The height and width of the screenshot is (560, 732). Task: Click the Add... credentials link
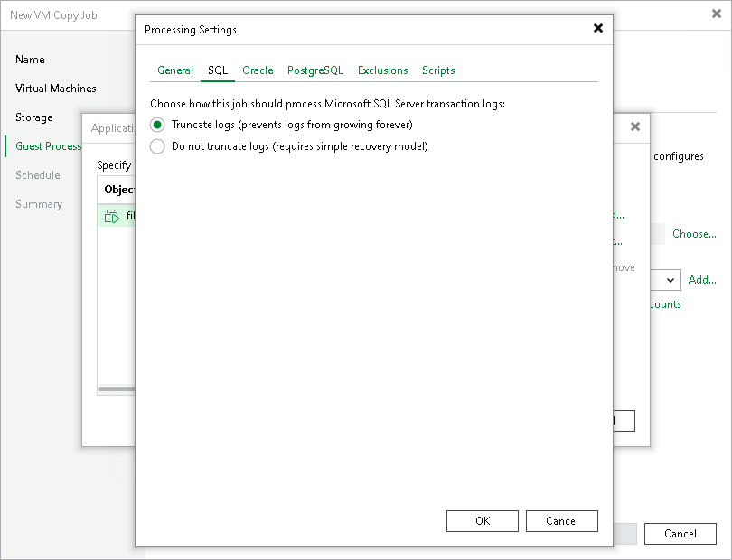(702, 279)
